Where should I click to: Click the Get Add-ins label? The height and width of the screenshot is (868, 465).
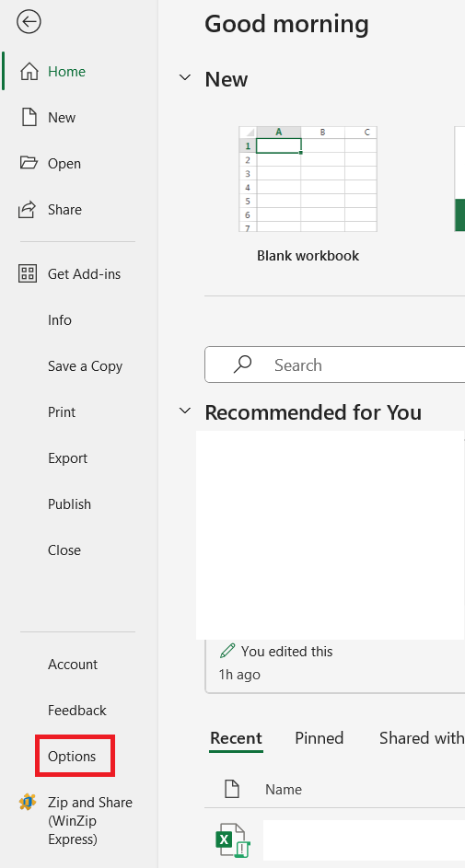(84, 274)
